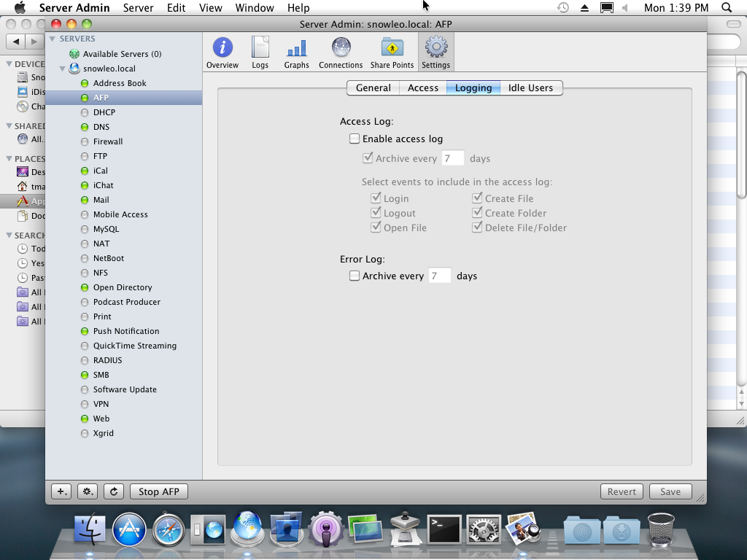
Task: Select Available Servers (0) in sidebar
Action: click(124, 54)
